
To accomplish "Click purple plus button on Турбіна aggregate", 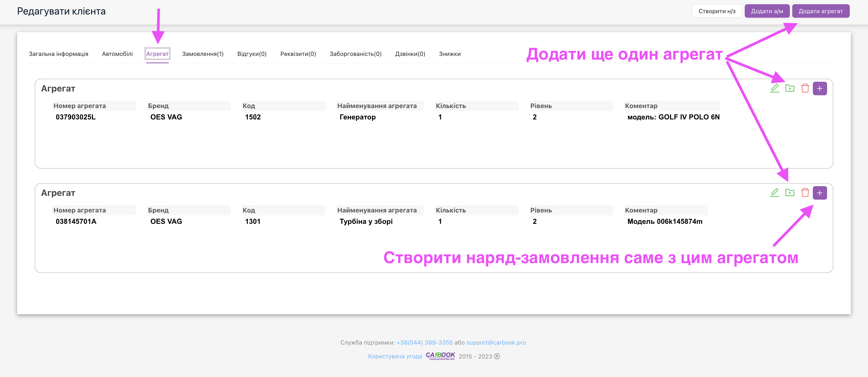I will [x=820, y=193].
